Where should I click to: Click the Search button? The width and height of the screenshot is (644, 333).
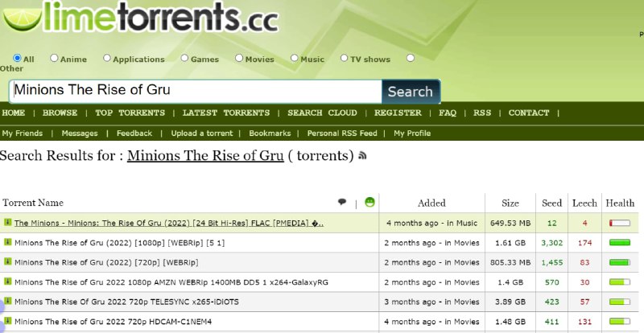pos(411,91)
